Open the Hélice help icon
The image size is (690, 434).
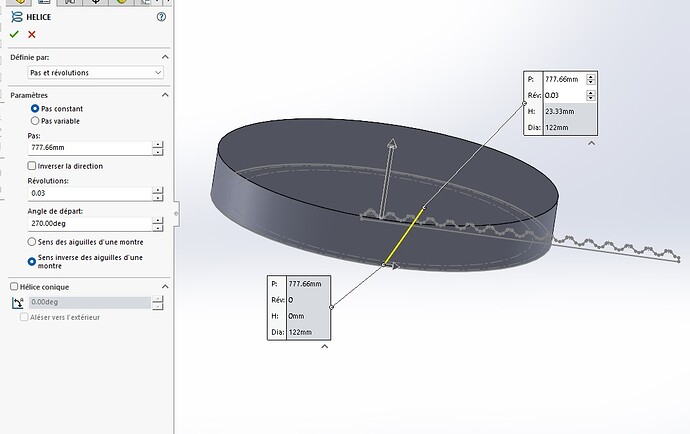click(161, 17)
